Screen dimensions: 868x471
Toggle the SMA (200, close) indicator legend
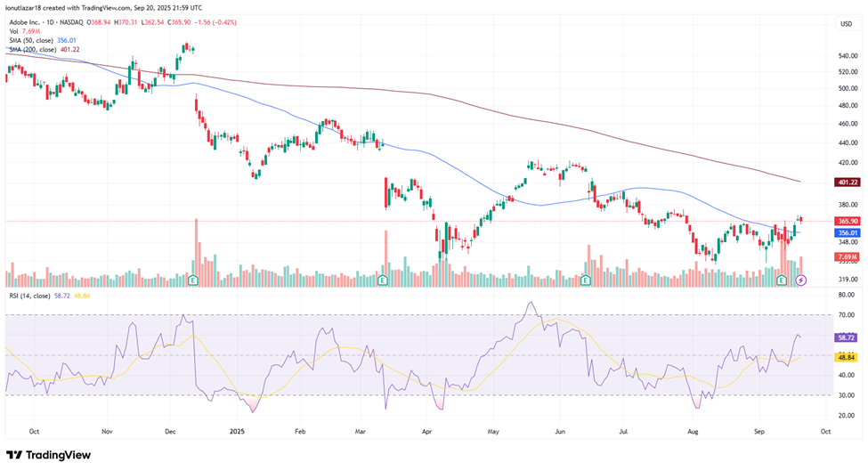33,49
